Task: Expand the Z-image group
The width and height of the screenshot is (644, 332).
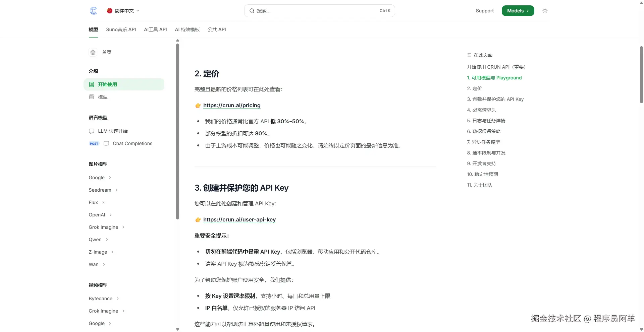Action: (101, 252)
